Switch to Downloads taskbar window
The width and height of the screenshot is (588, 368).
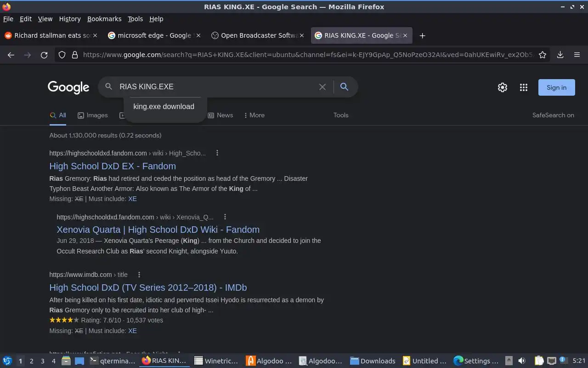373,361
